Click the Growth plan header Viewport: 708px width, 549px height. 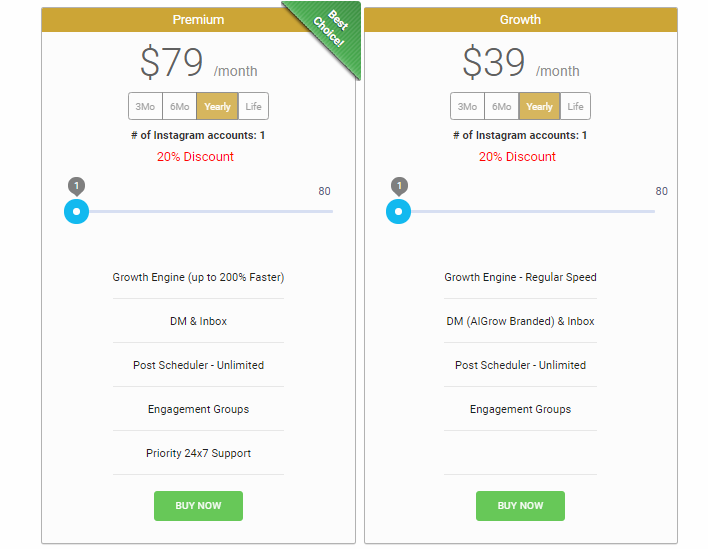520,19
